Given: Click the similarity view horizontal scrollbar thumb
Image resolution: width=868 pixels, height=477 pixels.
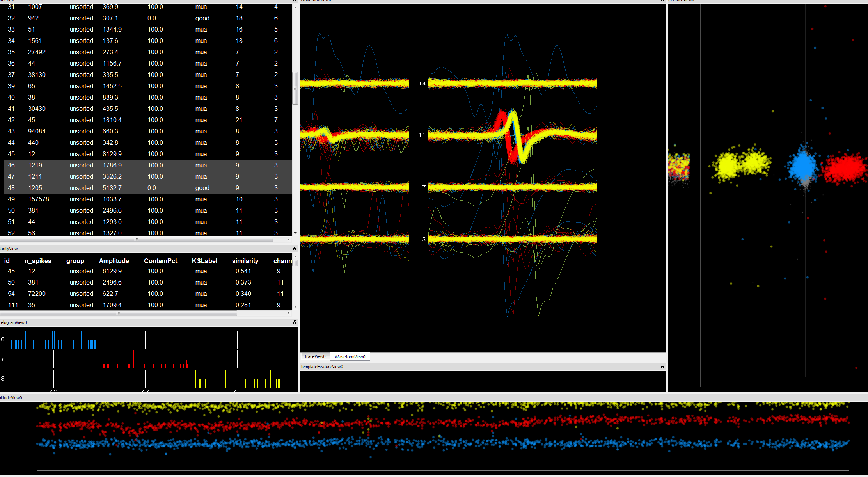Looking at the screenshot, I should [x=118, y=313].
